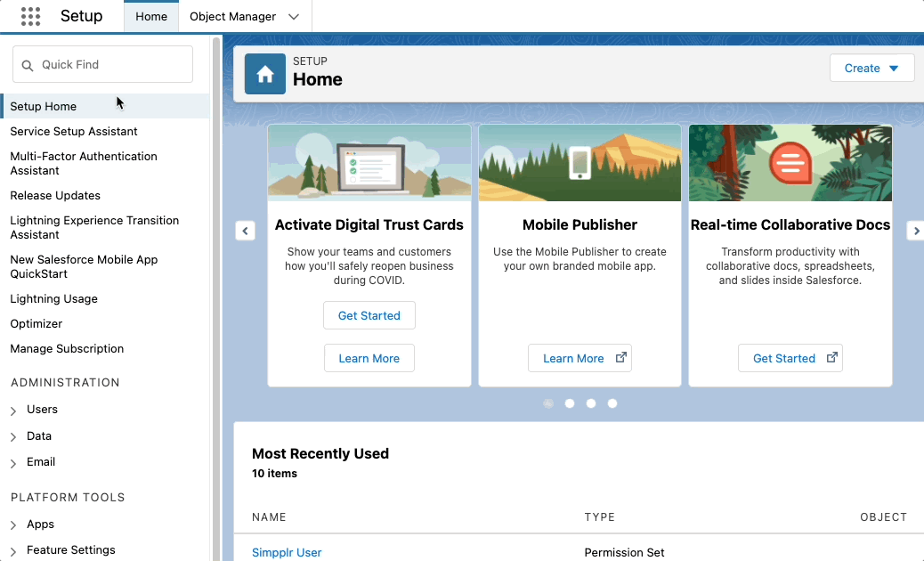Select the third carousel page dot
The image size is (924, 561).
591,403
